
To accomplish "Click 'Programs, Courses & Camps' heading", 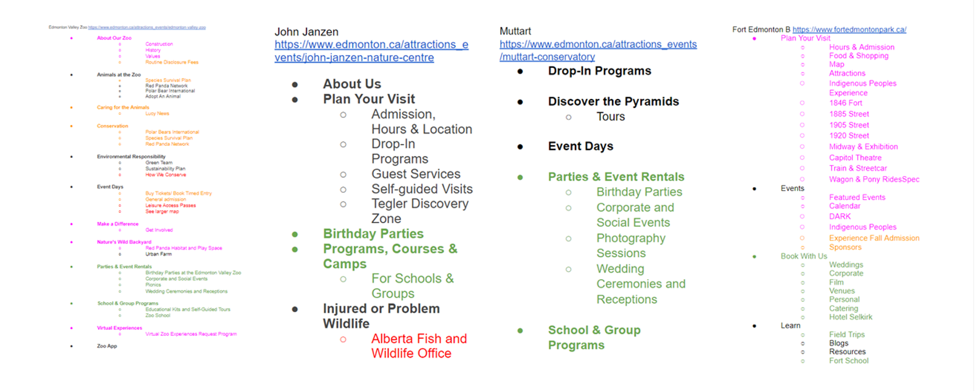I will (x=390, y=256).
